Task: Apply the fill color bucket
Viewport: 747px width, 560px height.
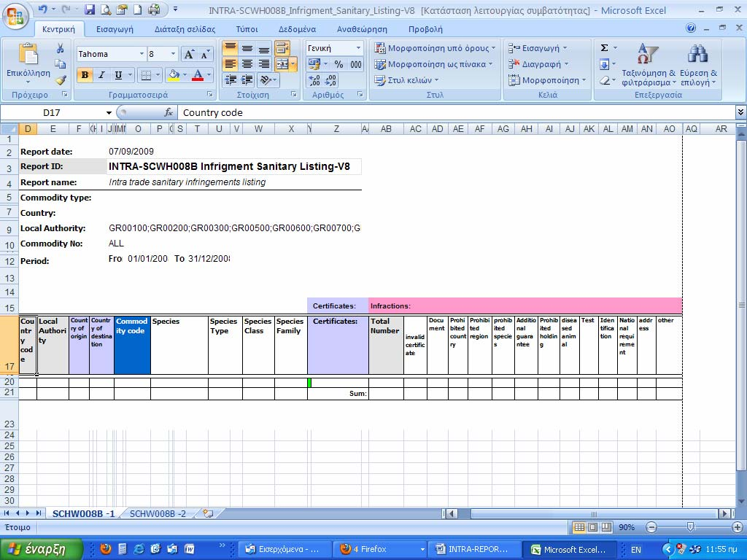Action: (x=174, y=75)
